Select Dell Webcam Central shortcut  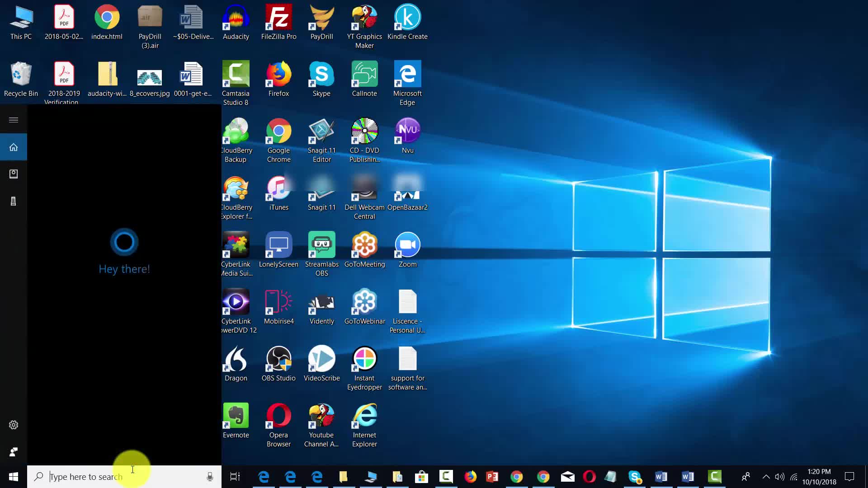coord(364,197)
